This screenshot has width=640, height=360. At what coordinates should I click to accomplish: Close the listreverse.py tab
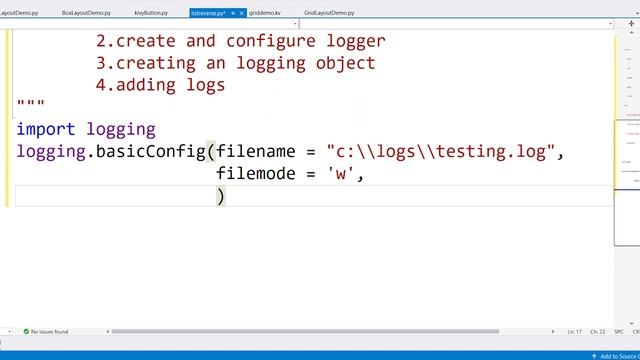tap(242, 13)
